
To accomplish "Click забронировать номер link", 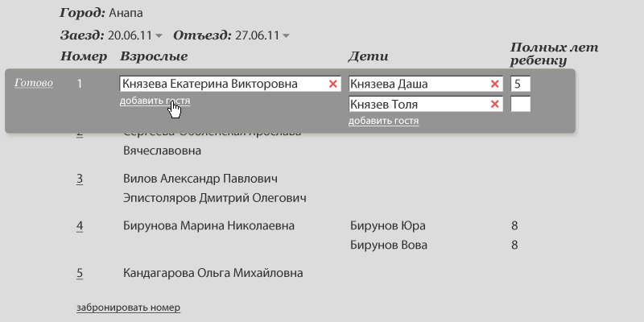I will 128,307.
